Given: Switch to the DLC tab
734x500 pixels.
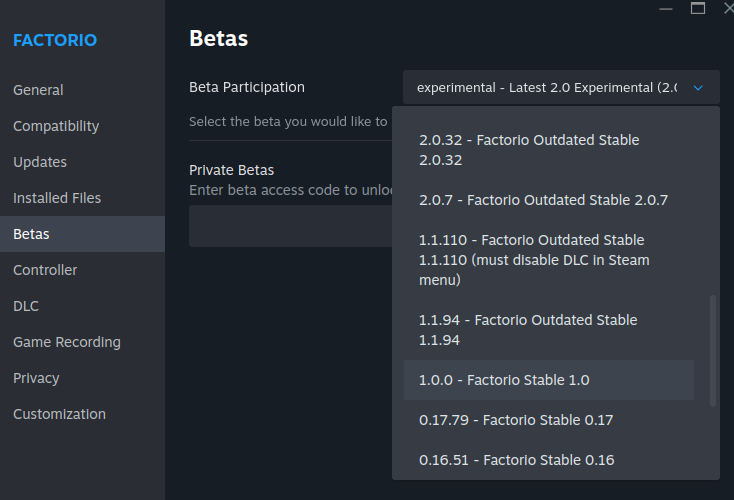Looking at the screenshot, I should tap(26, 306).
